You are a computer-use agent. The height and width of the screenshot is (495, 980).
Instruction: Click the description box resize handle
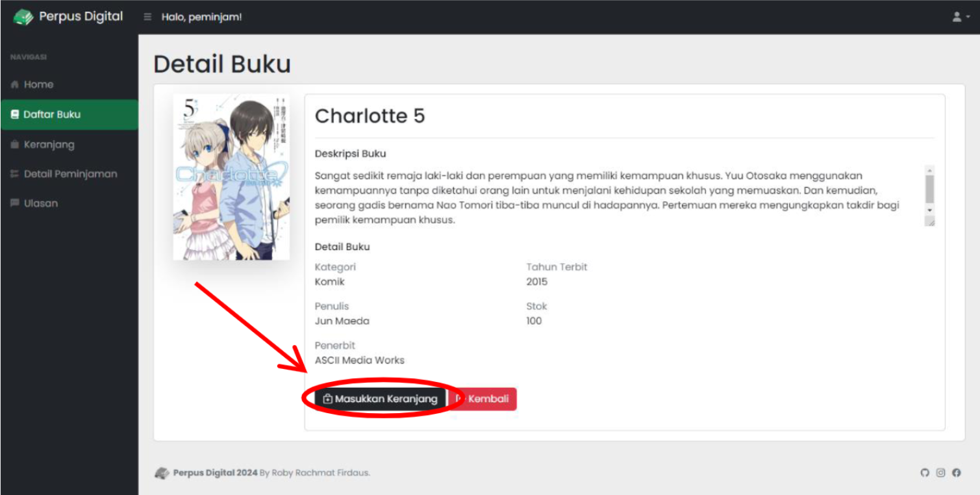pyautogui.click(x=930, y=222)
